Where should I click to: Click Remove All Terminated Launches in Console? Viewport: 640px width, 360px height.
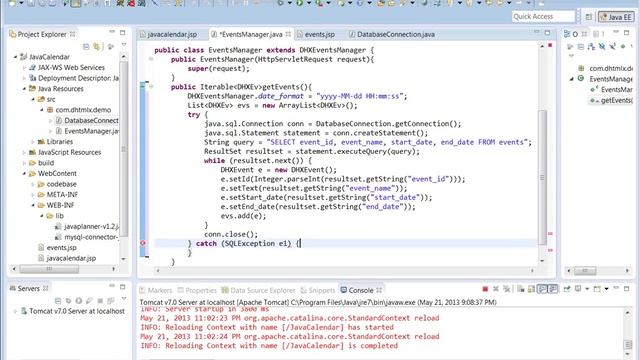click(x=507, y=289)
